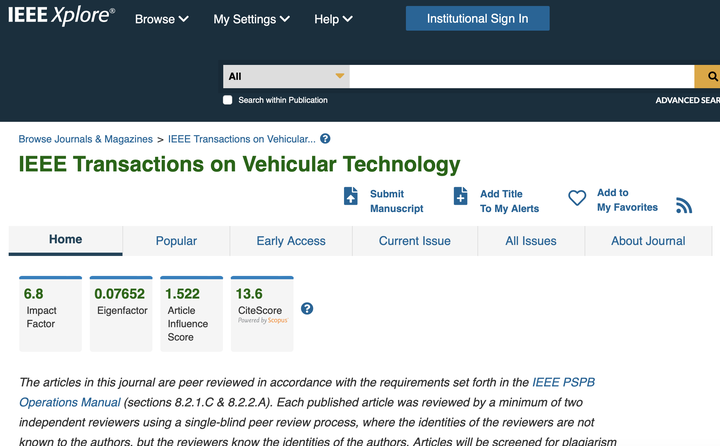Click the search magnifier icon button

[709, 76]
